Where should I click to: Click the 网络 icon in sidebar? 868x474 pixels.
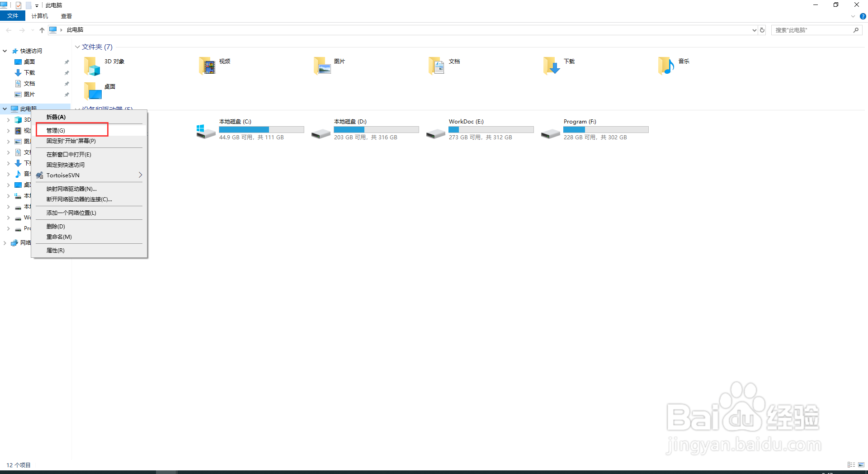[14, 243]
